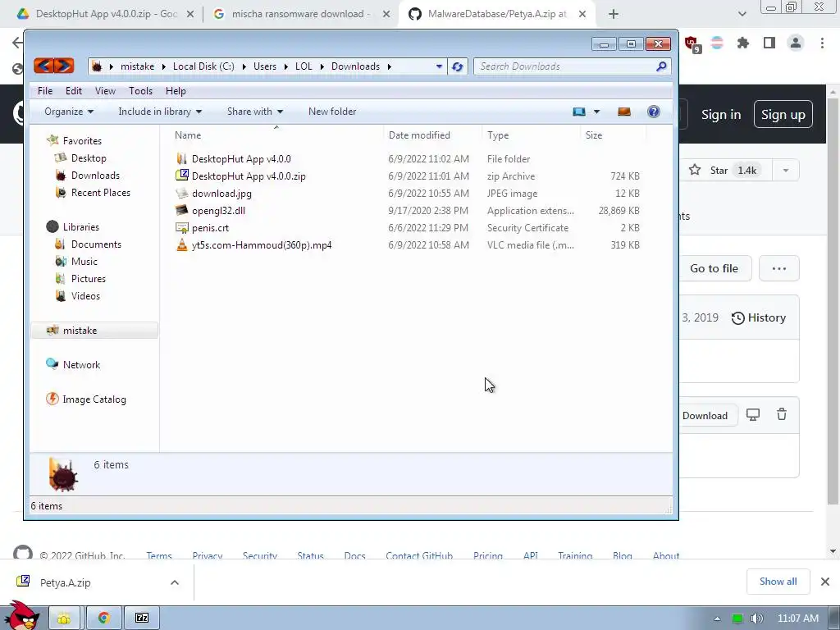This screenshot has height=630, width=840.
Task: Click Show all downloads button
Action: pos(778,582)
